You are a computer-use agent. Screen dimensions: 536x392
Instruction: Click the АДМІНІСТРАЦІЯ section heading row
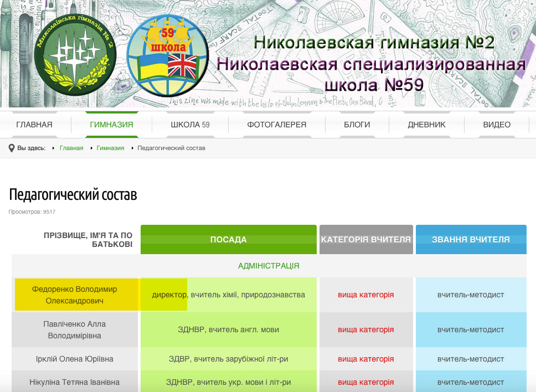coord(269,266)
